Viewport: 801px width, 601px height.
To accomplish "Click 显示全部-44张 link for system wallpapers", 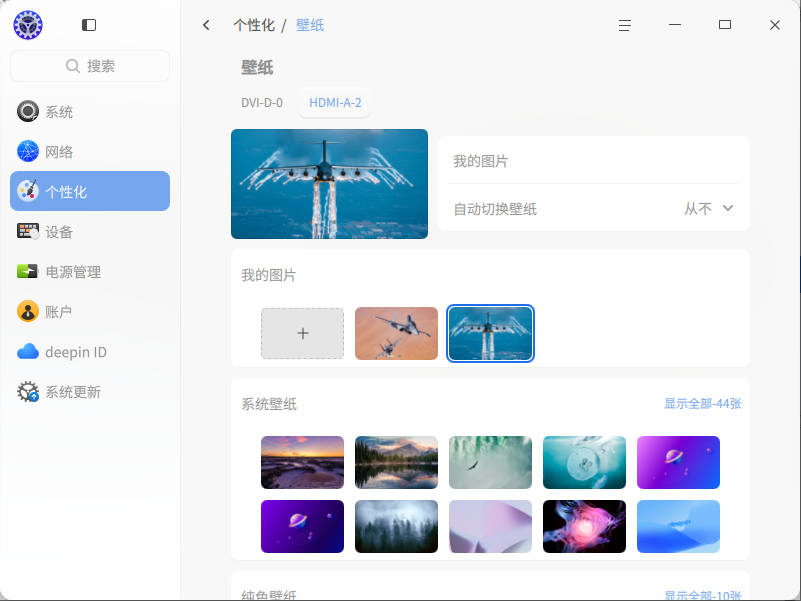I will click(x=702, y=404).
